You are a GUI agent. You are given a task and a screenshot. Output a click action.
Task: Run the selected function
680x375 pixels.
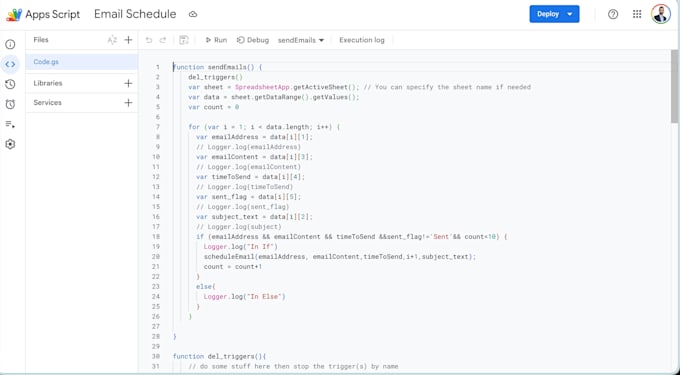point(216,40)
